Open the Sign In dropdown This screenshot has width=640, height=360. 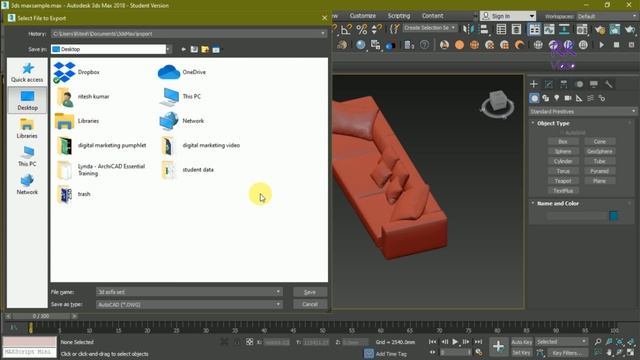point(531,16)
